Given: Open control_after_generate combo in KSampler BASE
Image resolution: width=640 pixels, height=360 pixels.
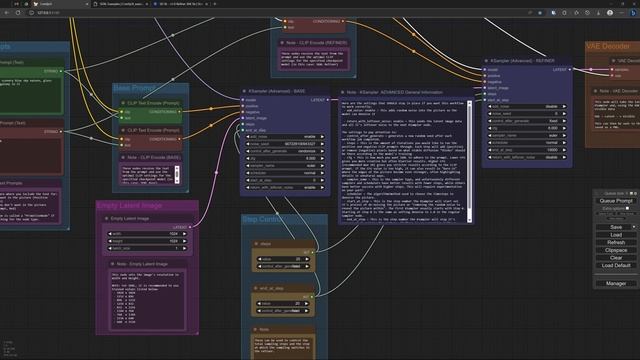Looking at the screenshot, I should point(284,151).
